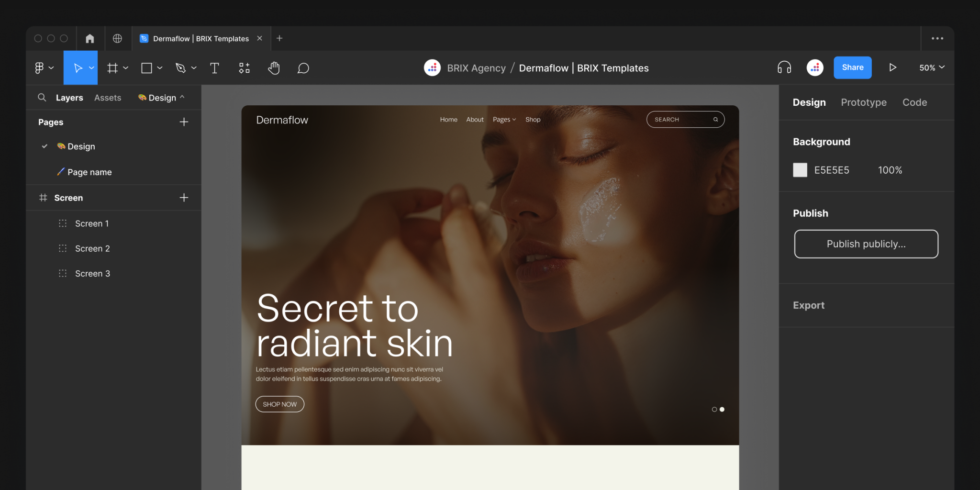This screenshot has height=490, width=980.
Task: Collapse the Design pages section
Action: click(x=182, y=97)
